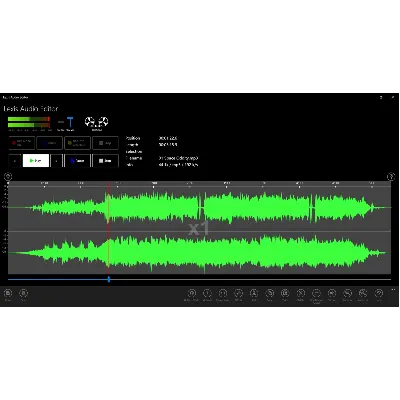Click the last circular icon in bottom bar

click(379, 293)
